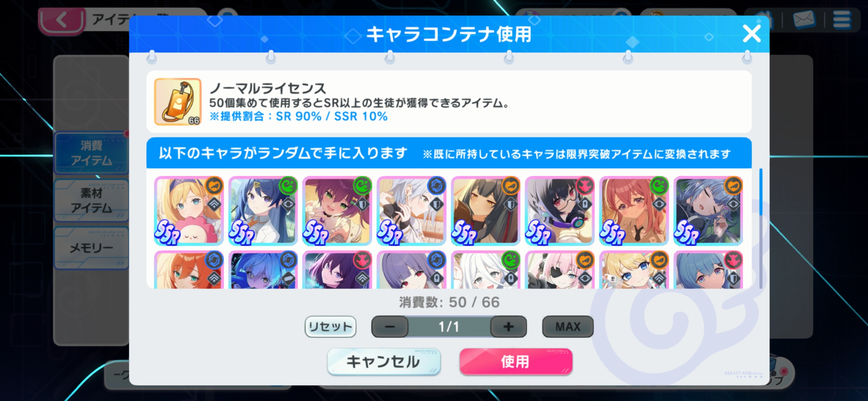The image size is (868, 401).
Task: Pick the pink-haired eyepatch character portrait
Action: [560, 270]
